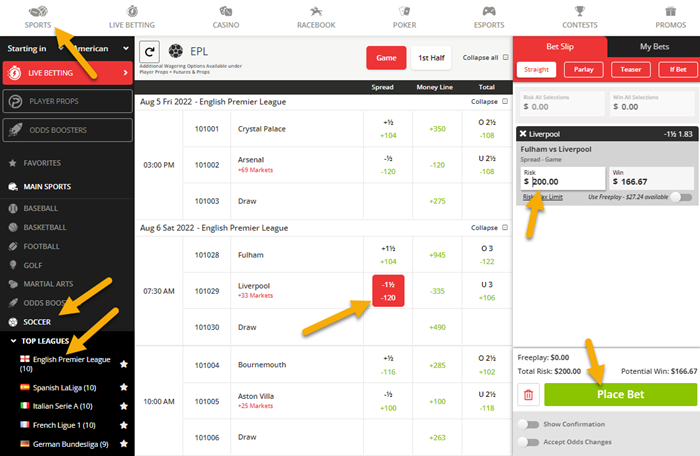This screenshot has height=456, width=700.
Task: Click the Liverpool Win amount field
Action: tap(652, 178)
